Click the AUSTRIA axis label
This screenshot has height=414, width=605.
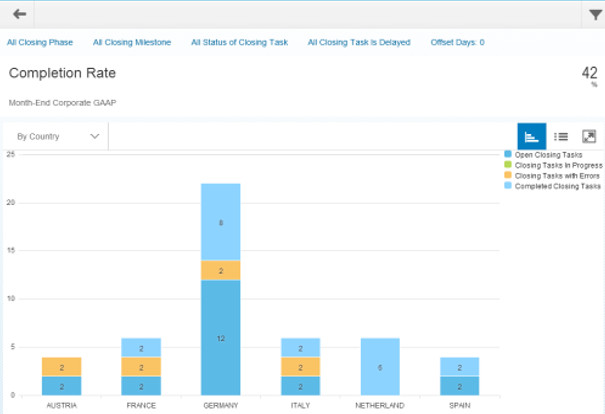[61, 406]
